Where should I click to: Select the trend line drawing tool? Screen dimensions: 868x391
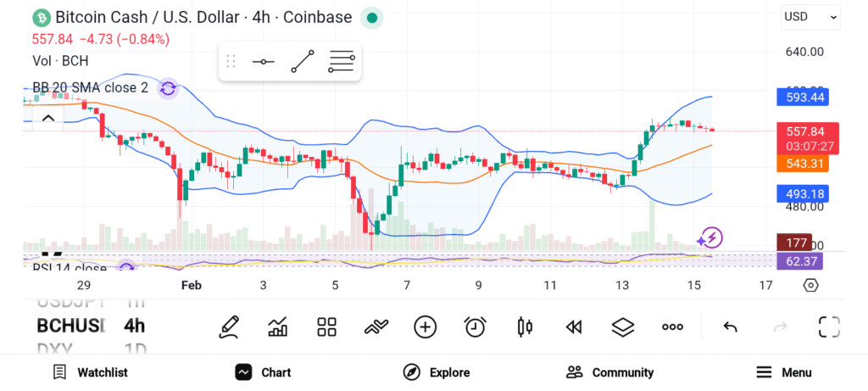tap(302, 61)
